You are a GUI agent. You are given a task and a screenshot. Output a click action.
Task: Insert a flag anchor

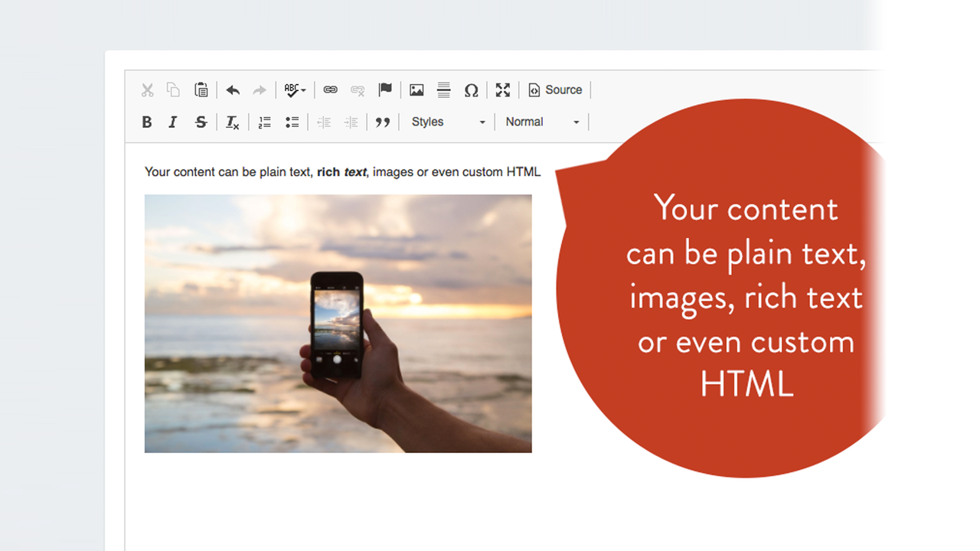[x=385, y=90]
